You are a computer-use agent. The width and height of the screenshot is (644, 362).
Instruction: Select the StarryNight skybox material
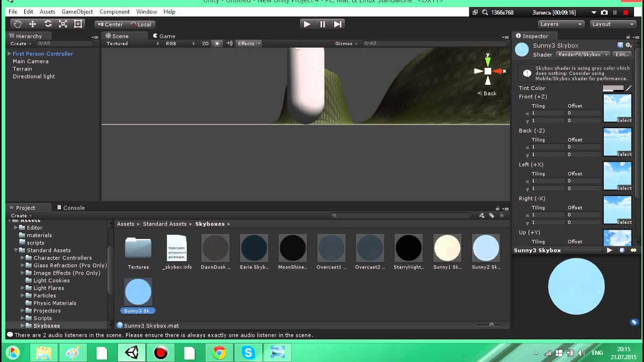tap(409, 252)
